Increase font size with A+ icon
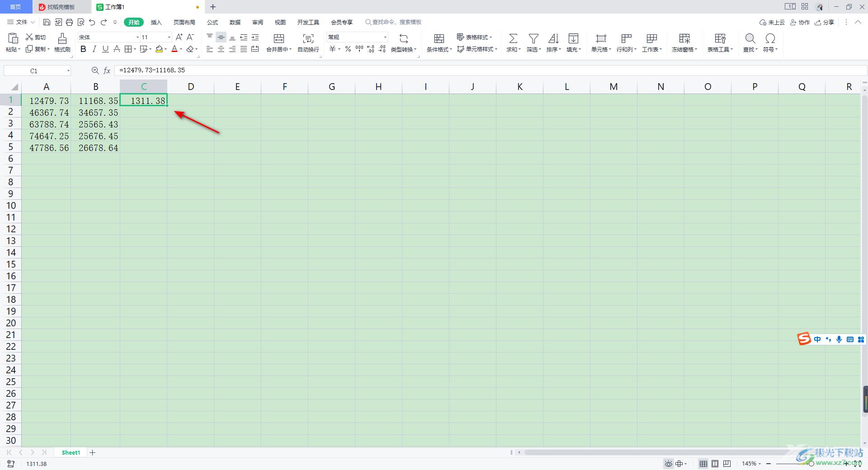 click(179, 37)
